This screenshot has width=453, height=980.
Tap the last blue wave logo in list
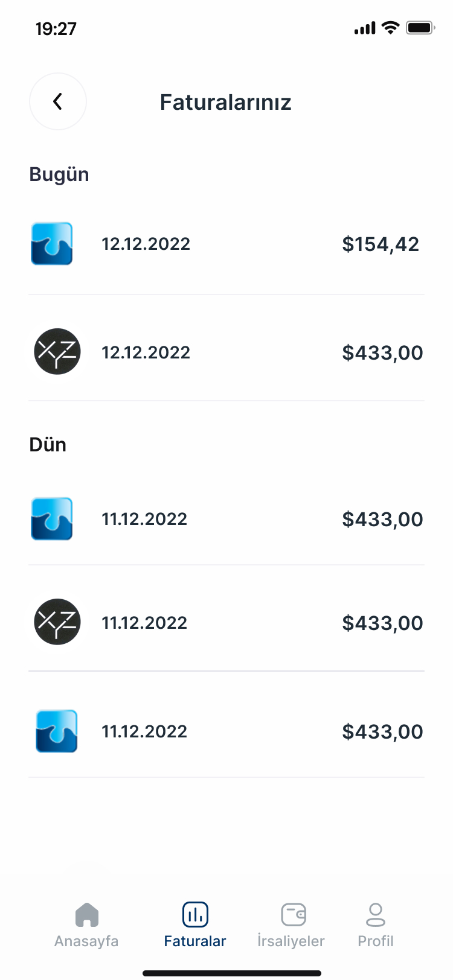pyautogui.click(x=57, y=731)
